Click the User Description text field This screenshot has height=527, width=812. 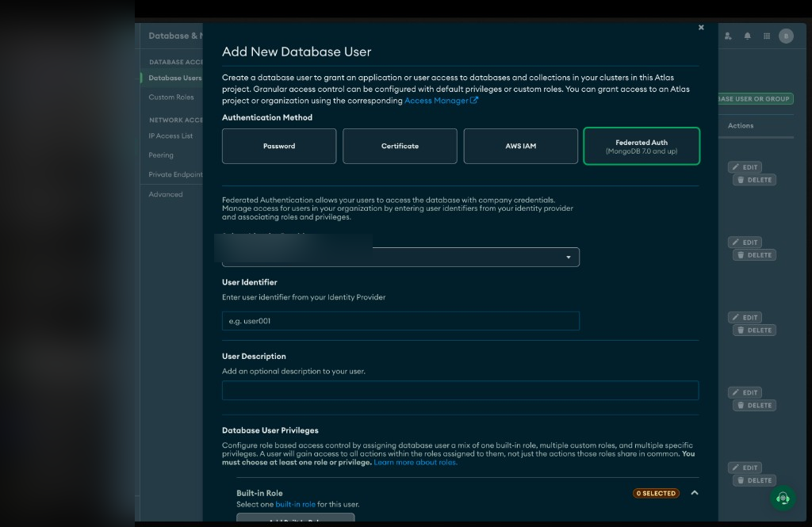461,391
